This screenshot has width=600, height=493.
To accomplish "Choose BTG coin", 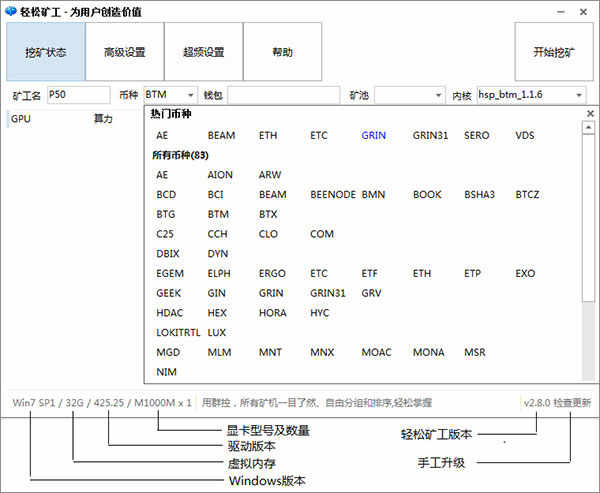I will (166, 214).
